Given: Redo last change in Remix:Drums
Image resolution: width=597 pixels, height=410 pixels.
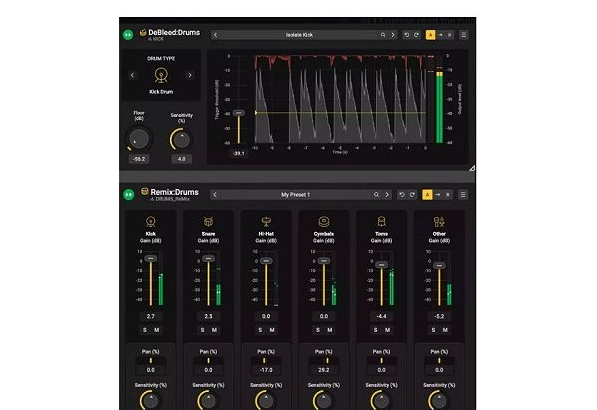Looking at the screenshot, I should [412, 195].
